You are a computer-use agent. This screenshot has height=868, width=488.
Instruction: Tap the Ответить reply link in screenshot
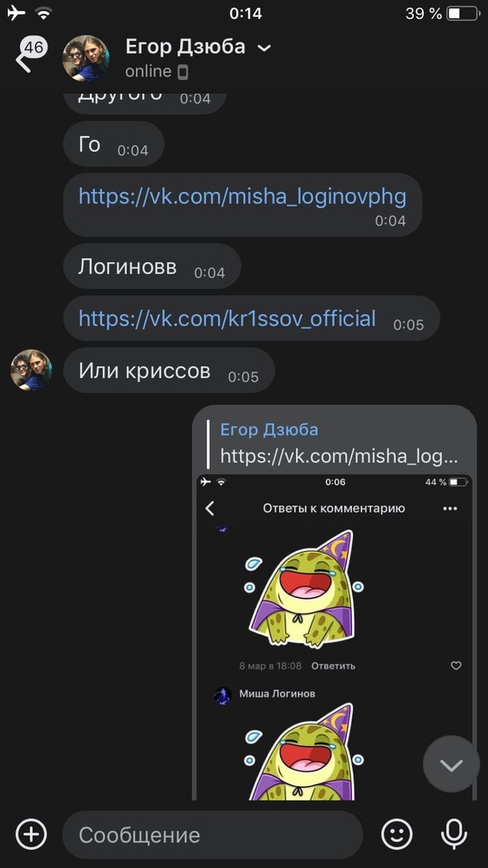point(333,666)
